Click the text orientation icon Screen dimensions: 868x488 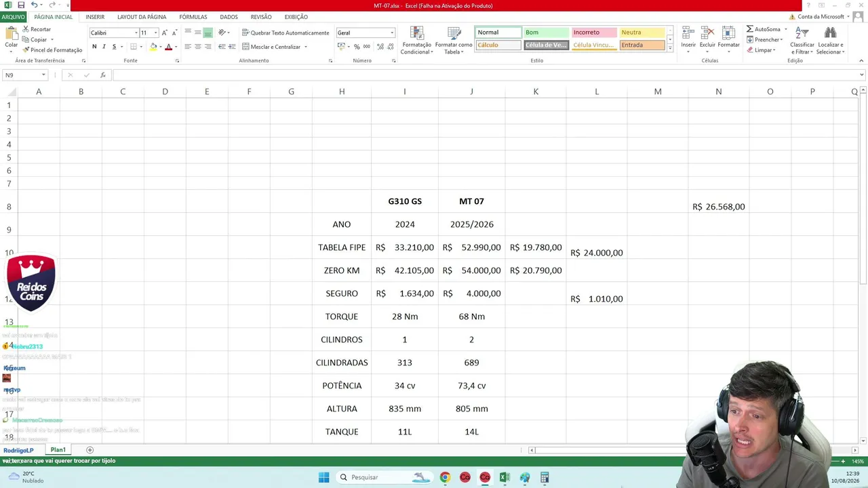pos(222,33)
